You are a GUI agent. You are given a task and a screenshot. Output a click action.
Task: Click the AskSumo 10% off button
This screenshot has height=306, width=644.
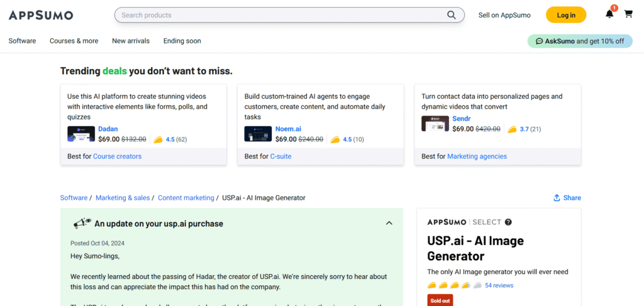click(x=579, y=41)
